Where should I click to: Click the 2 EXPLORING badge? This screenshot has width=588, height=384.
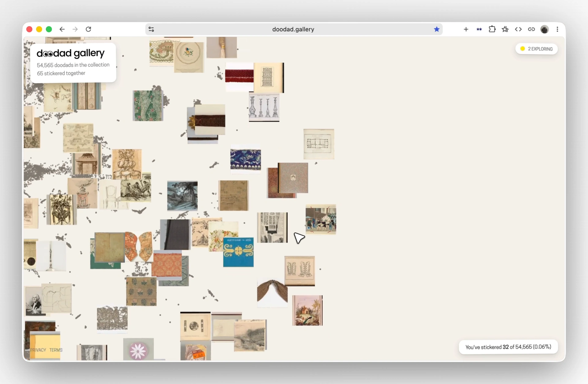coord(537,49)
